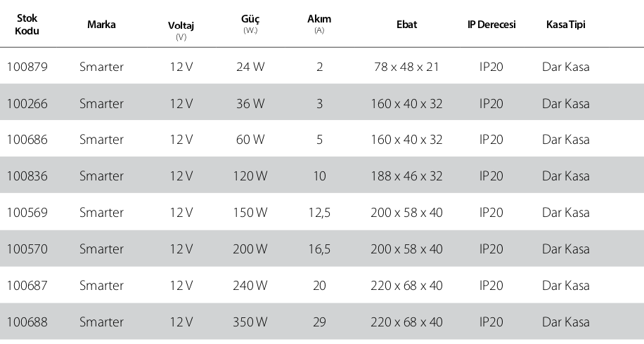
Task: Select stock code 100836
Action: point(27,176)
